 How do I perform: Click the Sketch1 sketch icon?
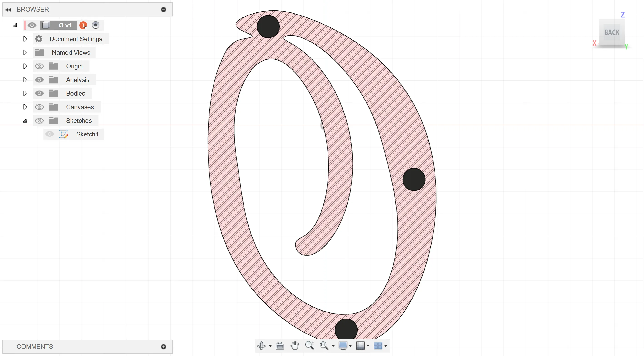[64, 134]
